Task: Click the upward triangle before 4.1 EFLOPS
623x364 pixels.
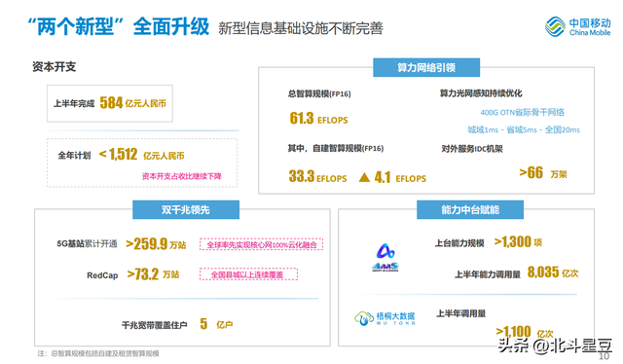Action: pyautogui.click(x=364, y=177)
